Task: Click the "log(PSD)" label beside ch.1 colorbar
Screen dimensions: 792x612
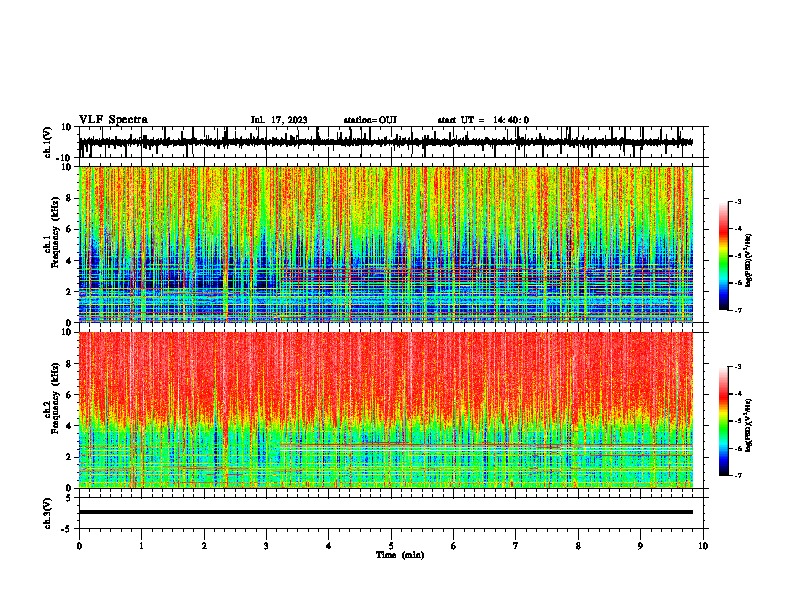Action: [749, 260]
